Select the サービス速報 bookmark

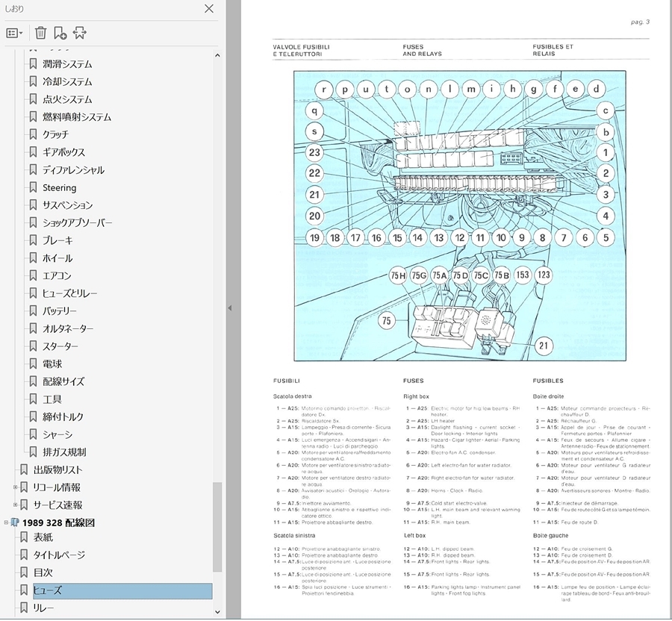pyautogui.click(x=57, y=505)
